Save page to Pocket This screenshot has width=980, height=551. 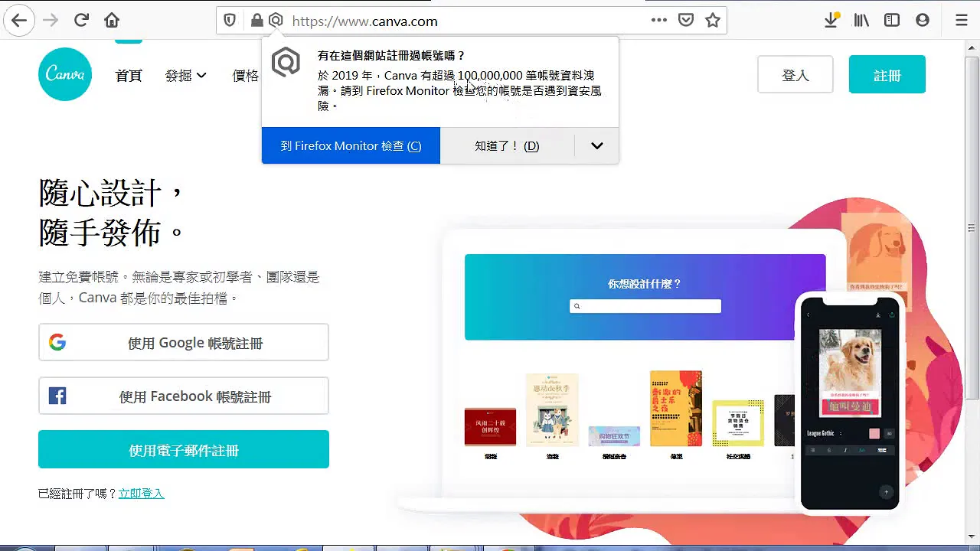(686, 21)
